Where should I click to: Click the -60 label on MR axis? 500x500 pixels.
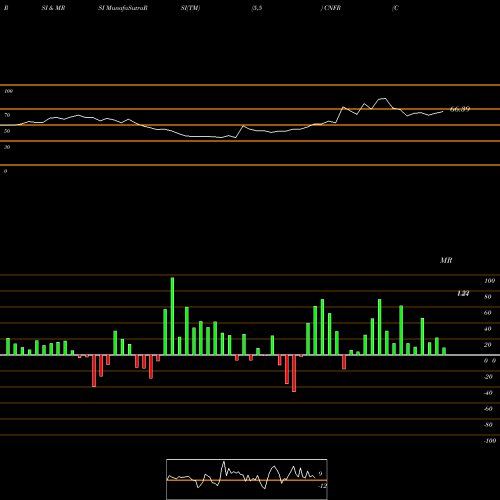coord(488,409)
